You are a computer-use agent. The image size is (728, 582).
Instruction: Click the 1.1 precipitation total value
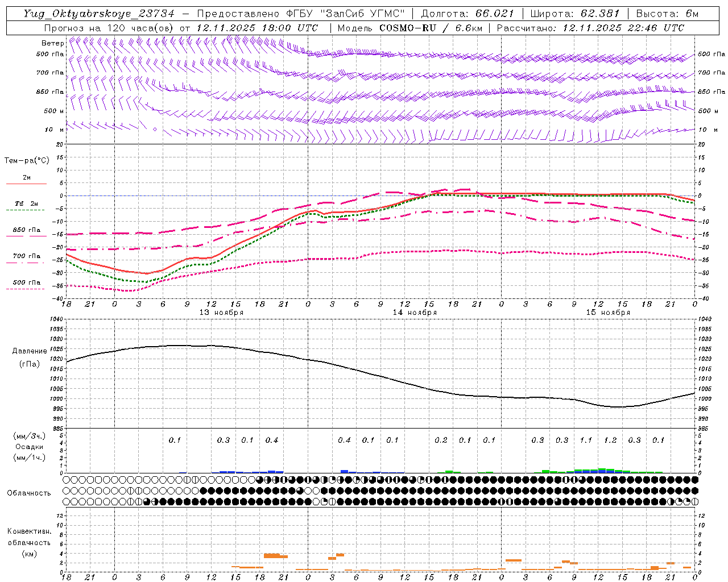(586, 440)
